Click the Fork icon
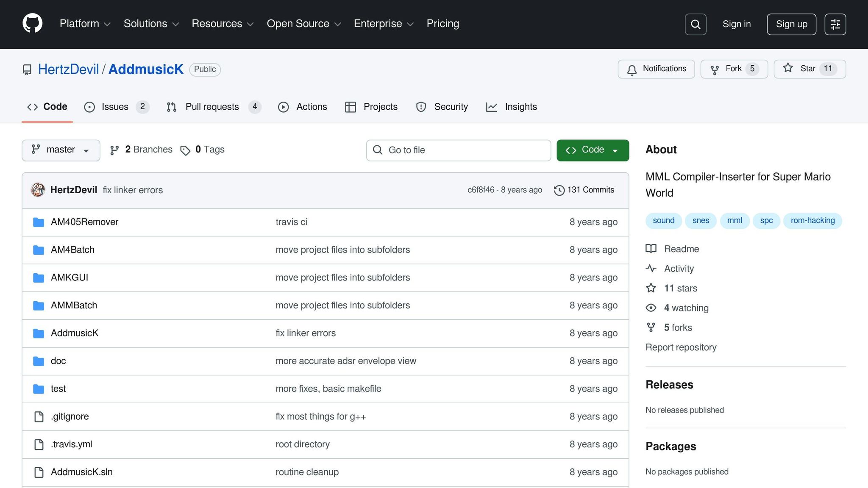Screen dimensions: 868x488 715,69
